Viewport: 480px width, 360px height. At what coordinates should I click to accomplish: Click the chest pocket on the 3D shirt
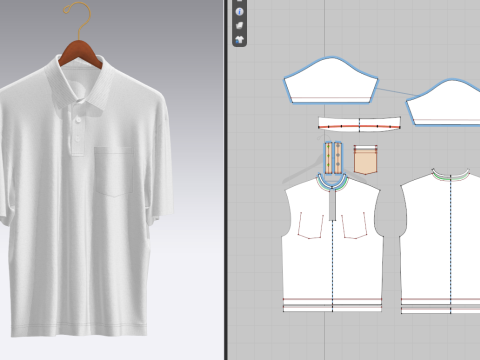[x=114, y=171]
